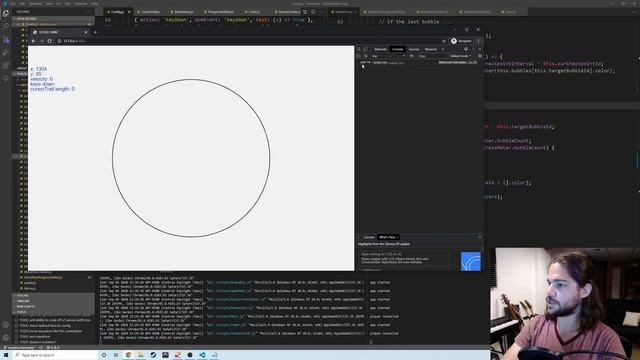Open the Sources tab in DevTools
640x360 pixels.
point(414,49)
